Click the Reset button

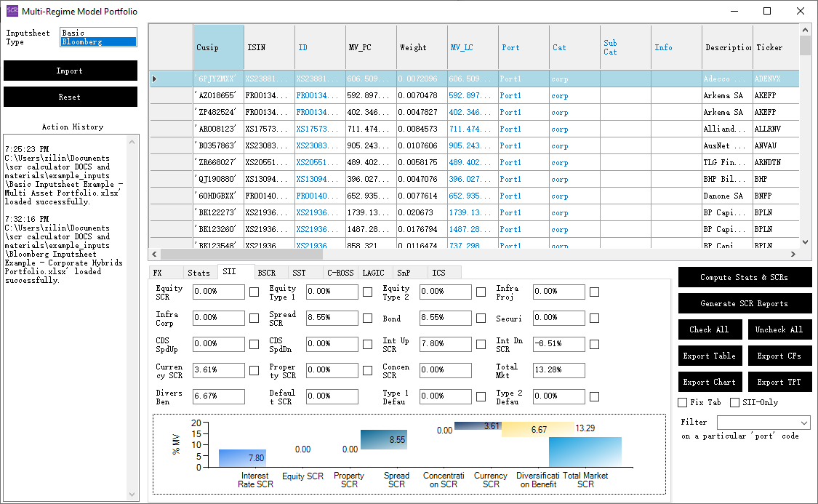[x=70, y=97]
